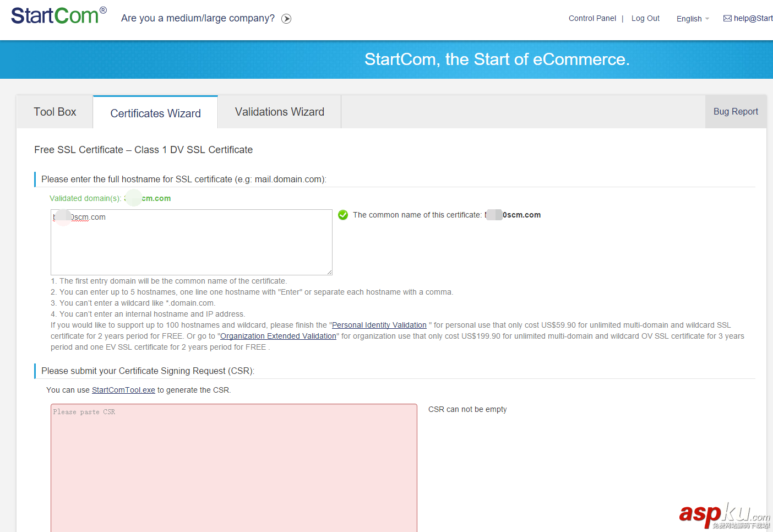Click the validated domain name in green
The height and width of the screenshot is (532, 773).
[149, 198]
